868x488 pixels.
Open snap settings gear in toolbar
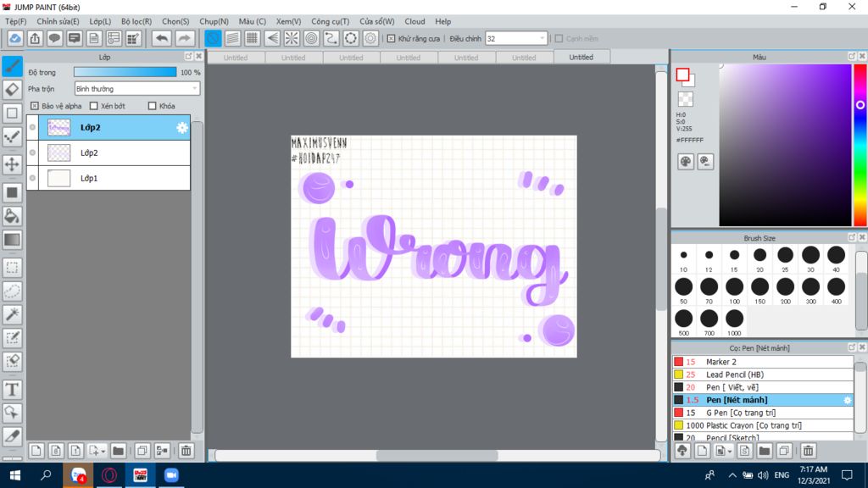370,38
